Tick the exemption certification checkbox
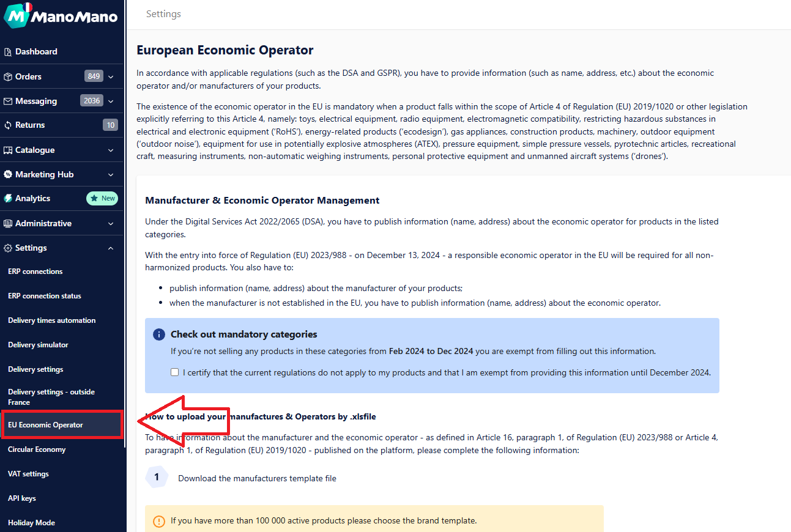The image size is (791, 532). point(175,372)
